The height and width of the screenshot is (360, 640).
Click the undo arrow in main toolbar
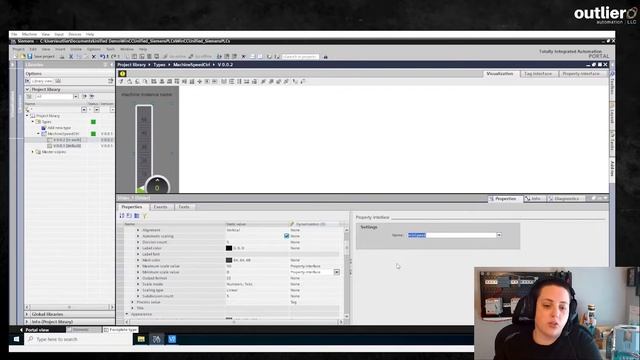pyautogui.click(x=102, y=56)
